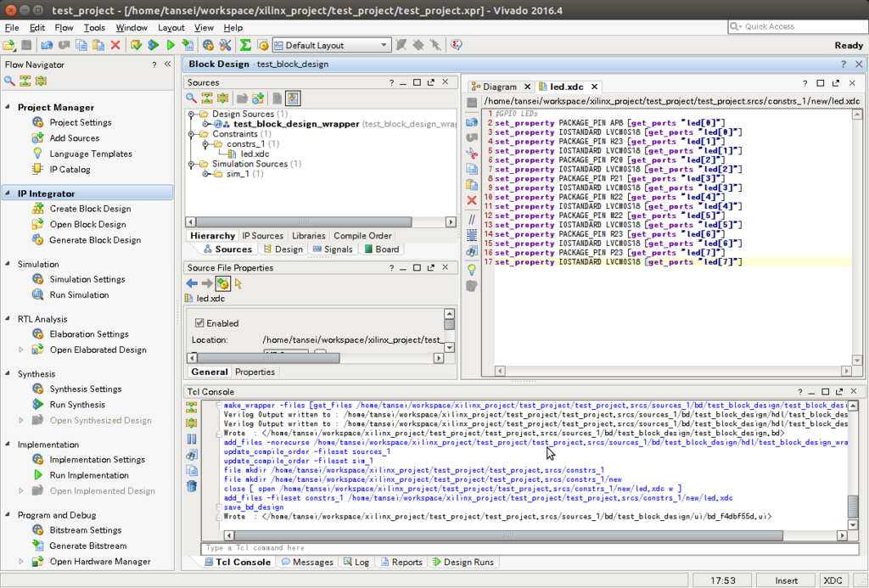The height and width of the screenshot is (588, 869).
Task: Click the Tcl command input field
Action: [530, 548]
